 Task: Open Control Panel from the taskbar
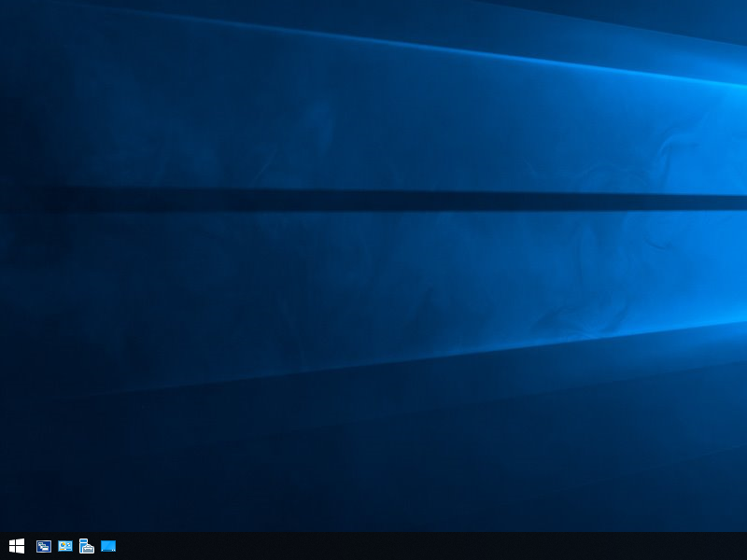[x=65, y=546]
